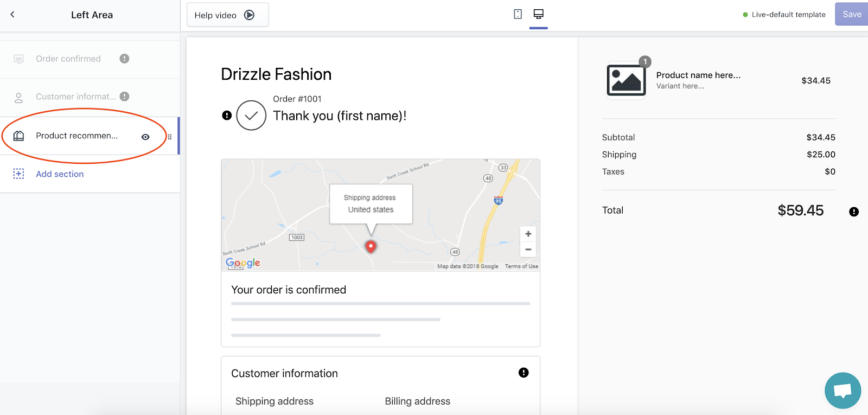Zoom out on the map
Viewport: 868px width, 415px height.
pos(528,250)
